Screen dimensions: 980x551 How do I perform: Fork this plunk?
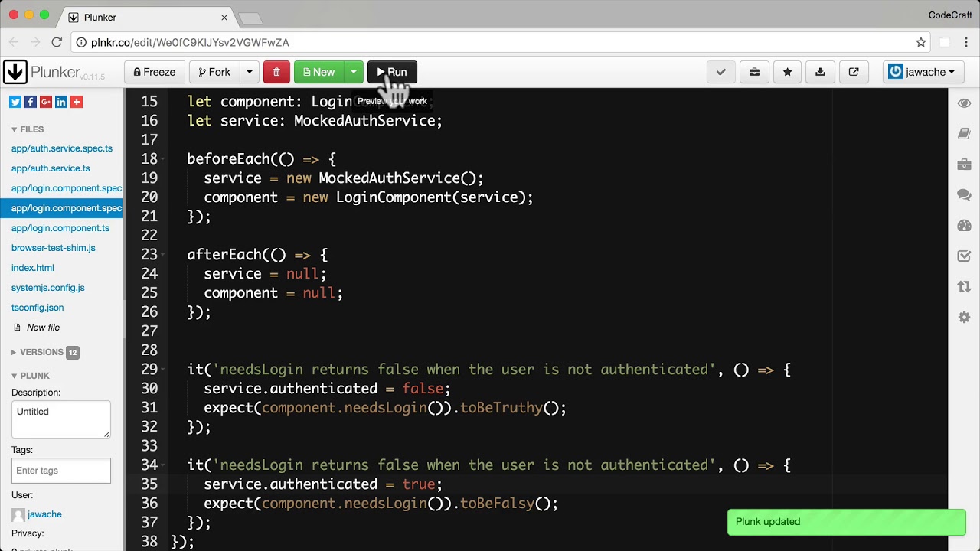tap(214, 72)
